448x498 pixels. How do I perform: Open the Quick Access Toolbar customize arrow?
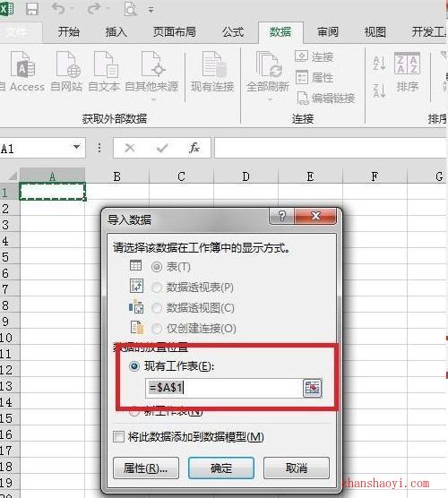coord(151,10)
